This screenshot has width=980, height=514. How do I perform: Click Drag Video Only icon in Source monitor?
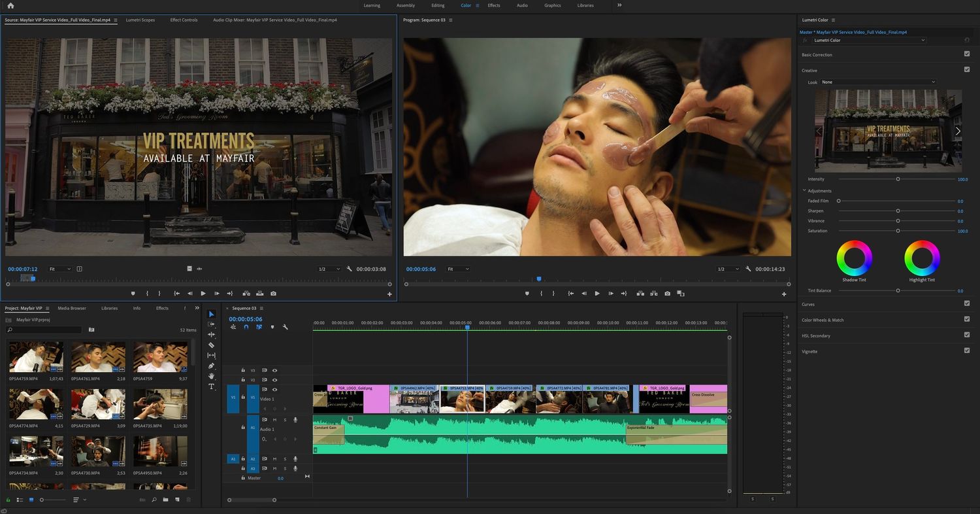point(189,269)
